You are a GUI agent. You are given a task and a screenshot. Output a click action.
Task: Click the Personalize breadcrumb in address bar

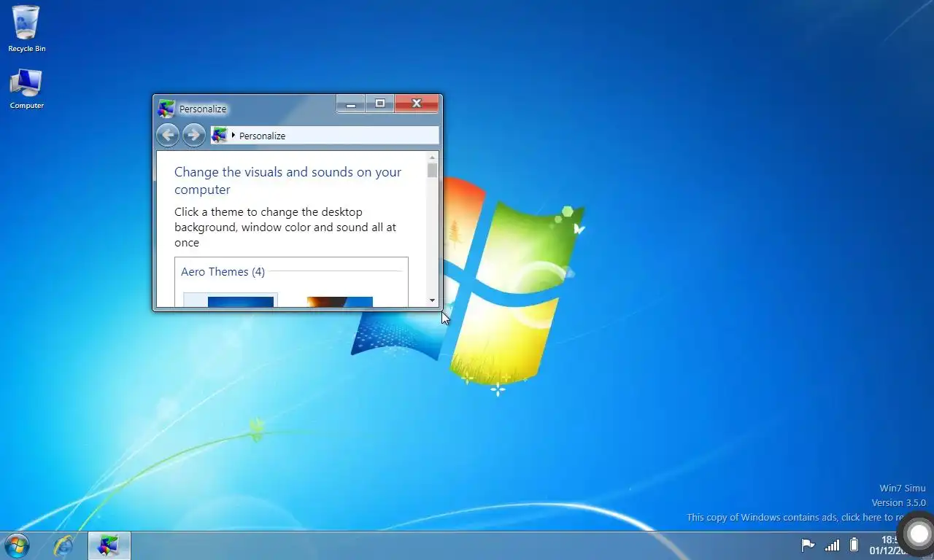[262, 136]
